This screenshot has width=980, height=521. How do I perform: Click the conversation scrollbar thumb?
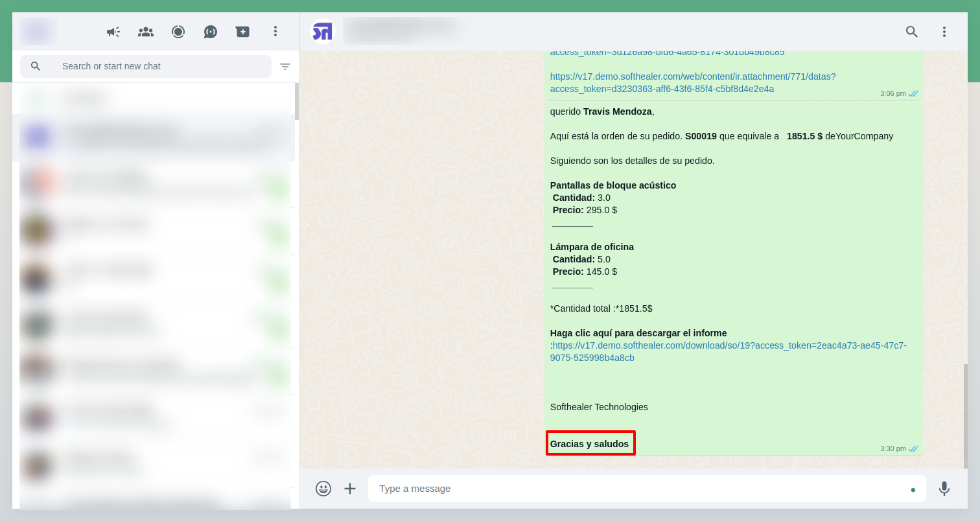pos(966,416)
